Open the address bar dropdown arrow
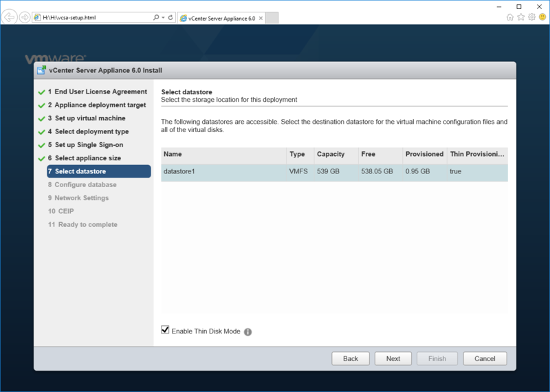550x392 pixels. point(164,18)
